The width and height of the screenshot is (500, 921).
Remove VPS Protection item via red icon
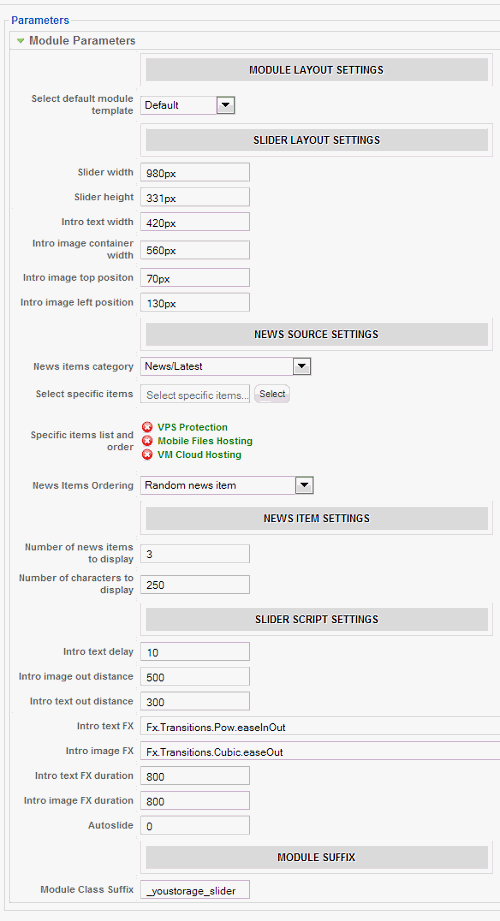147,427
